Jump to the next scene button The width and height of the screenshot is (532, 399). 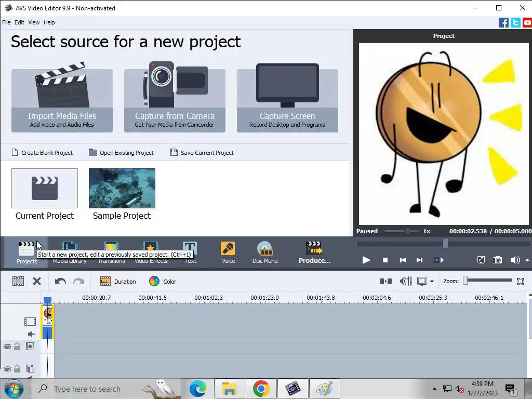tap(438, 260)
